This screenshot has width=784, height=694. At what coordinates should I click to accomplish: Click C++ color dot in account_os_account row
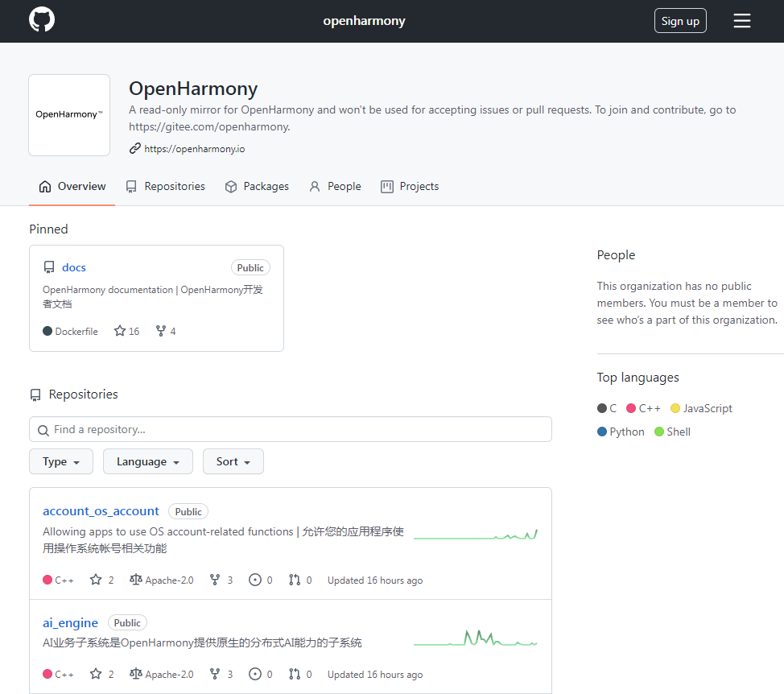tap(47, 580)
